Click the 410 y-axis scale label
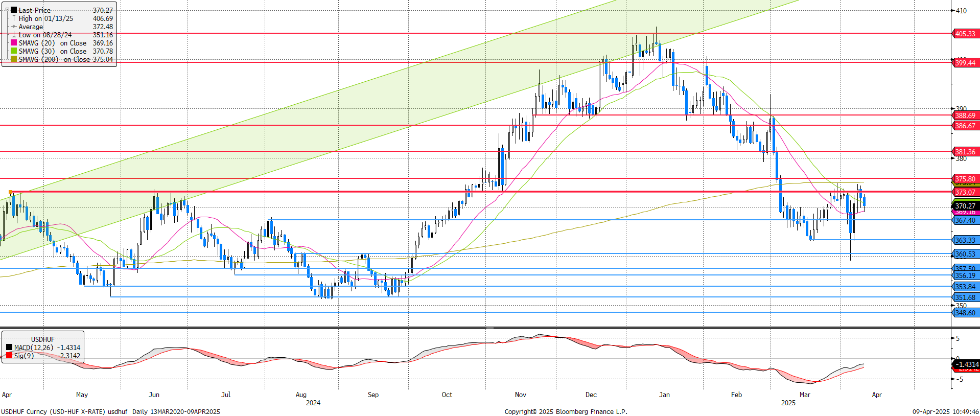The width and height of the screenshot is (980, 416). point(961,10)
